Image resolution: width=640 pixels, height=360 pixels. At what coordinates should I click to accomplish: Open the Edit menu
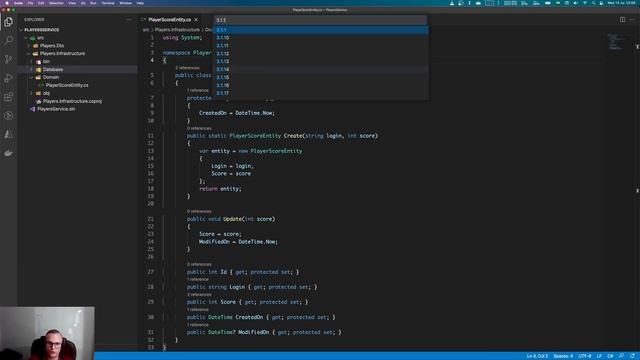tap(41, 3)
